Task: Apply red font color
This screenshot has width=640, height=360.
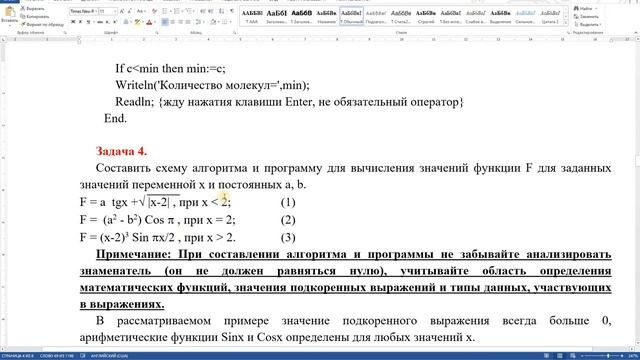Action: coord(149,22)
